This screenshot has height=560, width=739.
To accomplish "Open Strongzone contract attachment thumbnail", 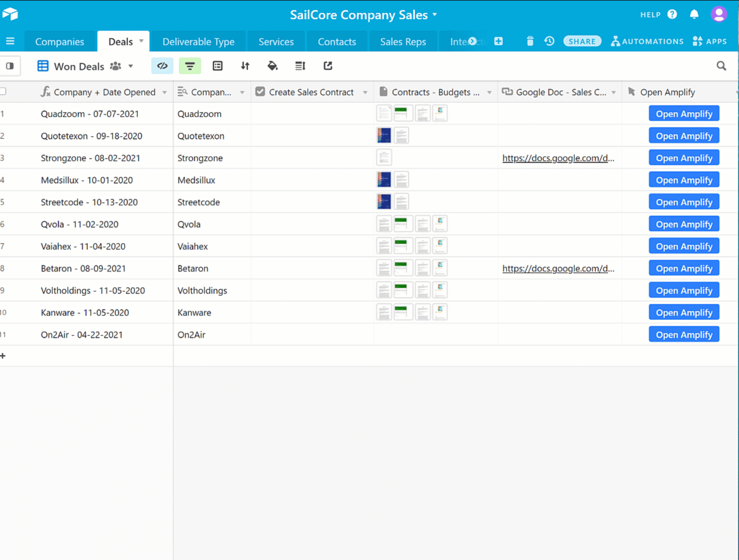I will pyautogui.click(x=384, y=157).
